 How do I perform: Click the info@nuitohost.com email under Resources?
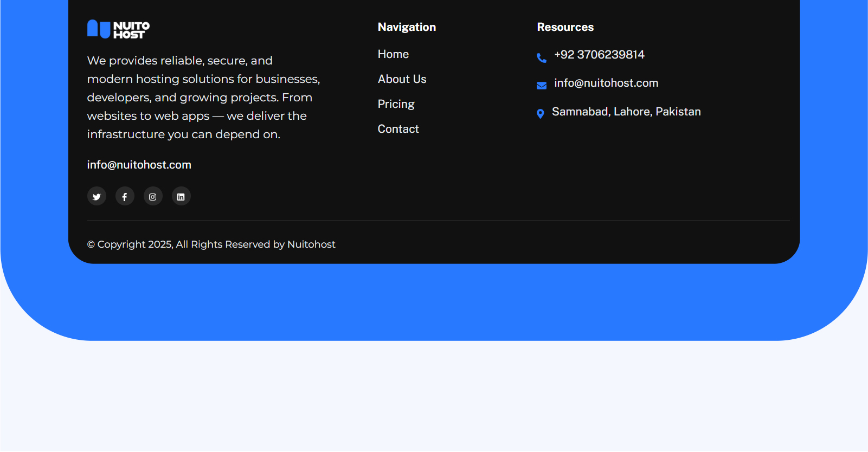click(606, 83)
